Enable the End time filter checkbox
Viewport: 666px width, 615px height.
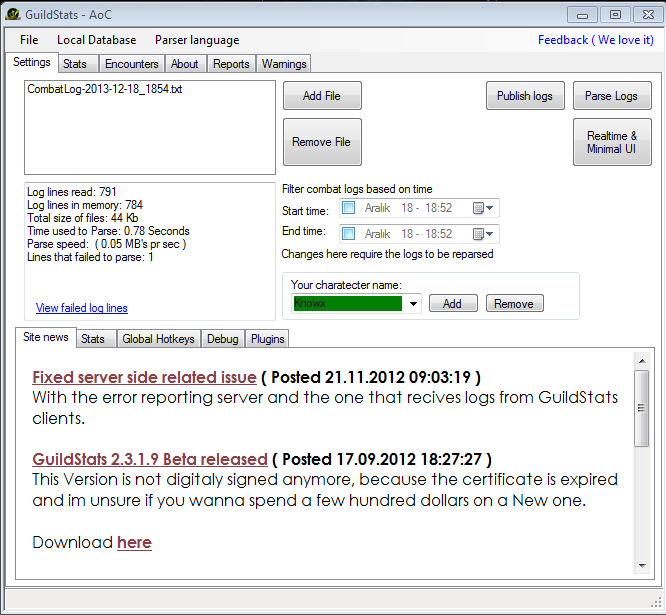click(348, 233)
